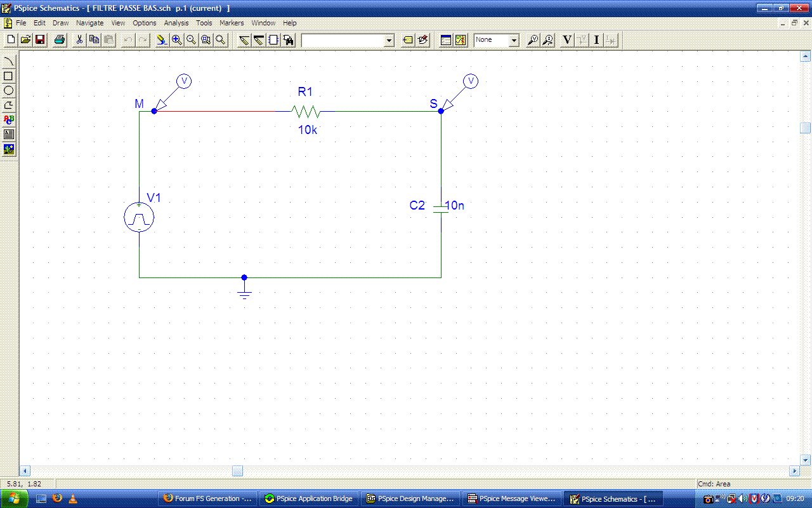
Task: Open the Analysis menu
Action: tap(176, 23)
